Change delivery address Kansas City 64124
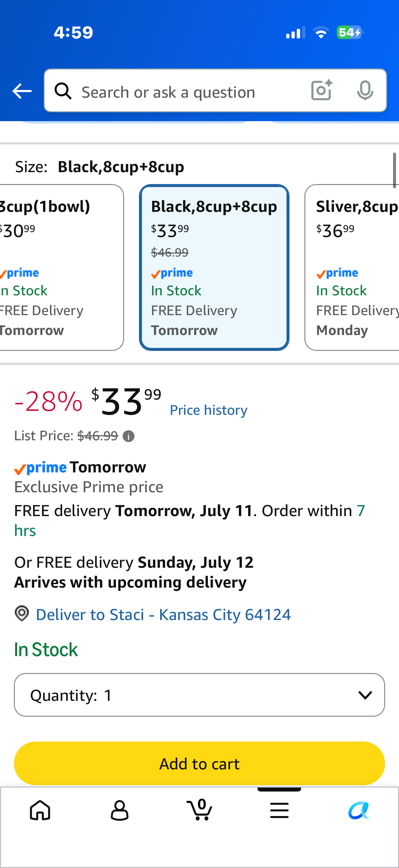 tap(163, 615)
